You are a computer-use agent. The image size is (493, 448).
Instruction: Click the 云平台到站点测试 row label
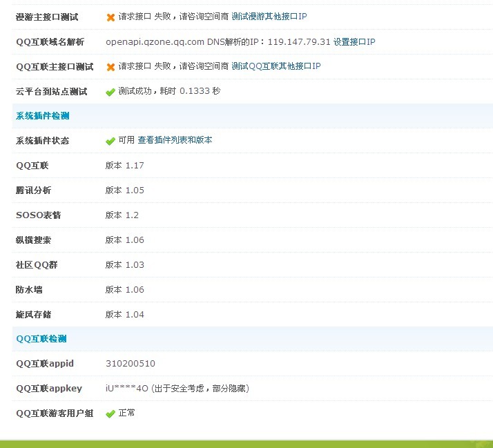click(x=52, y=92)
